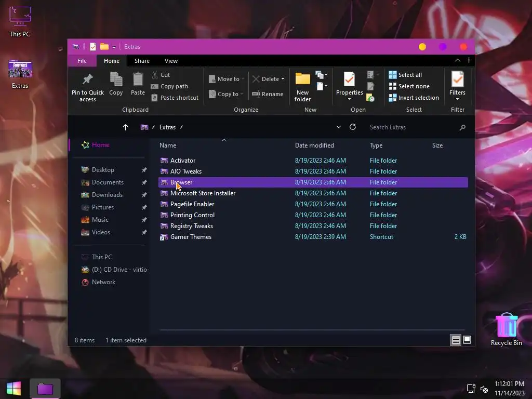Select the D: CD Drive entry

click(115, 270)
